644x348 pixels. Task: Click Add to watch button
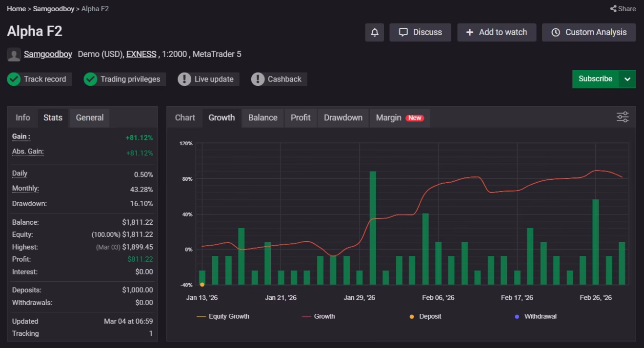(x=497, y=32)
